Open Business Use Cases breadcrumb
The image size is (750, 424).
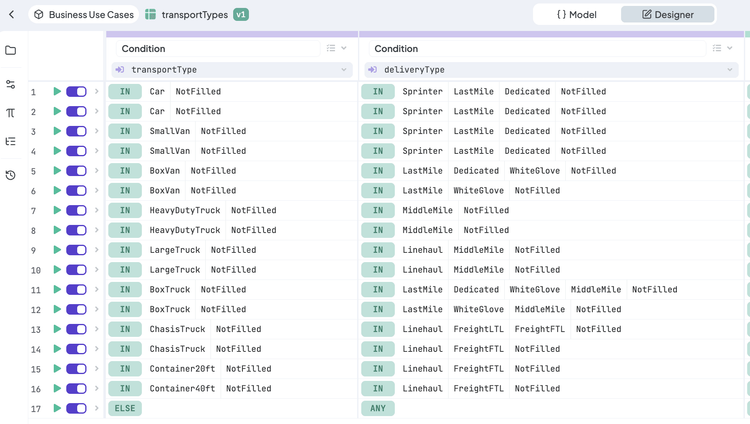pos(83,15)
